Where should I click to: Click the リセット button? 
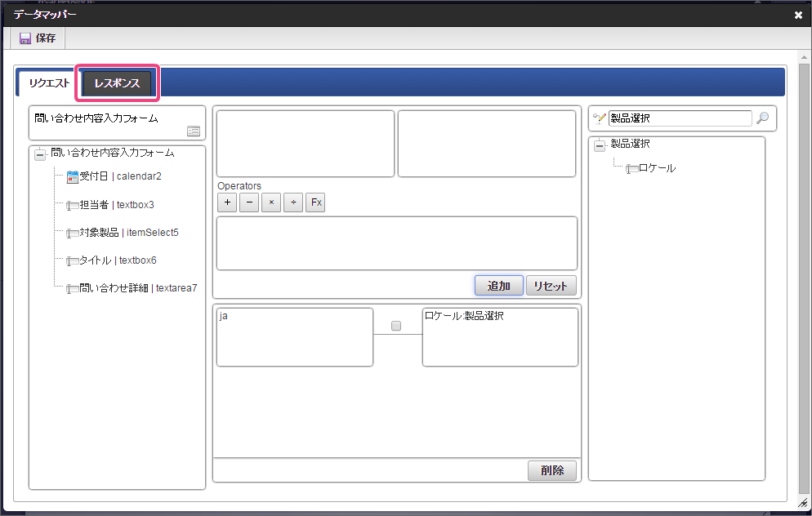(551, 286)
